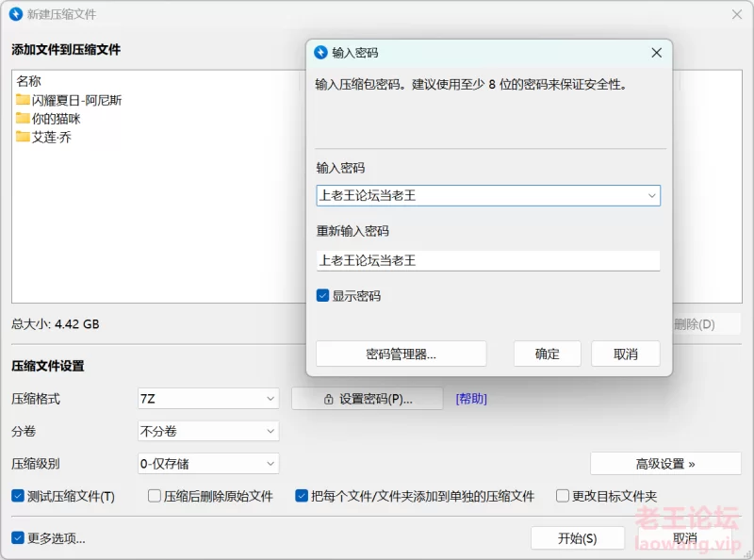Close the 输入密码 dialog with X

(656, 53)
